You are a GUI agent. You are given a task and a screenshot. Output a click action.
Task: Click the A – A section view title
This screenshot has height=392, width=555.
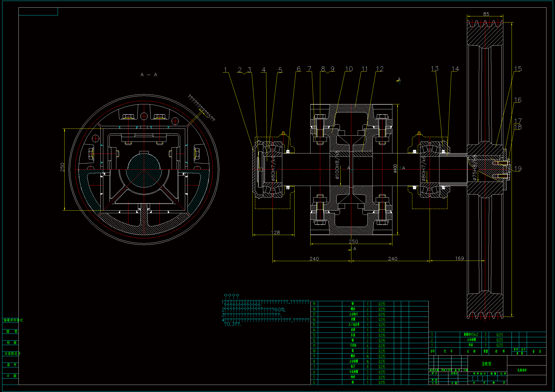(x=149, y=75)
